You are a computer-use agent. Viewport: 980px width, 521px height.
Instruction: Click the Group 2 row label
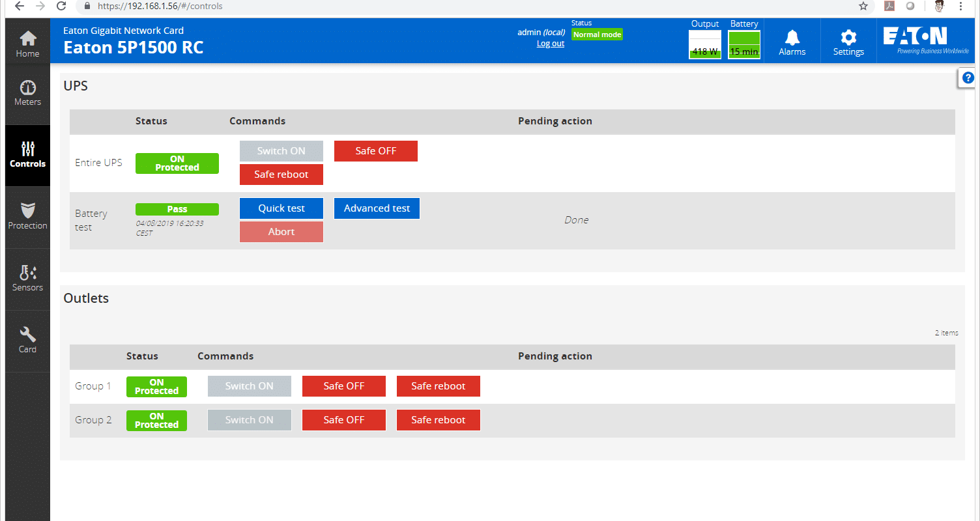93,420
